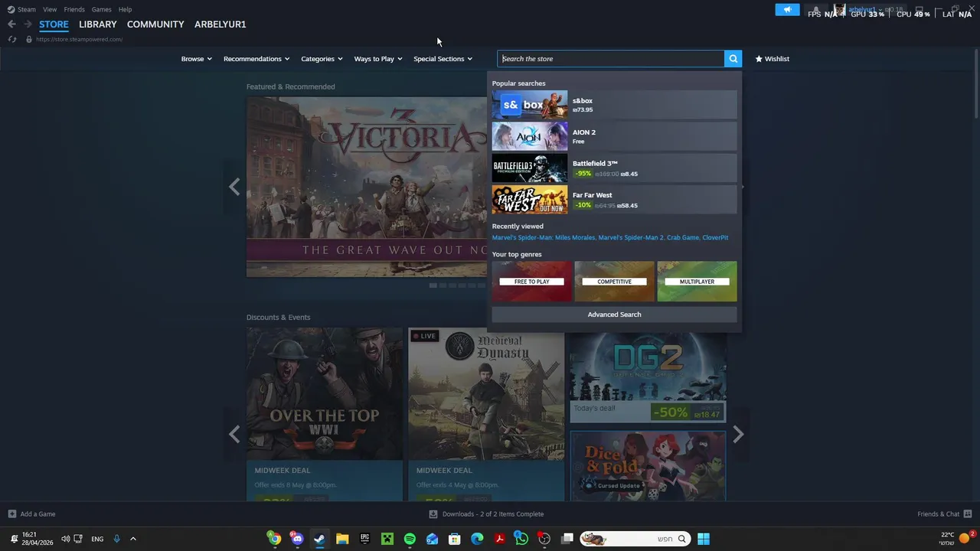The height and width of the screenshot is (551, 980).
Task: Open the Friends menu
Action: (74, 9)
